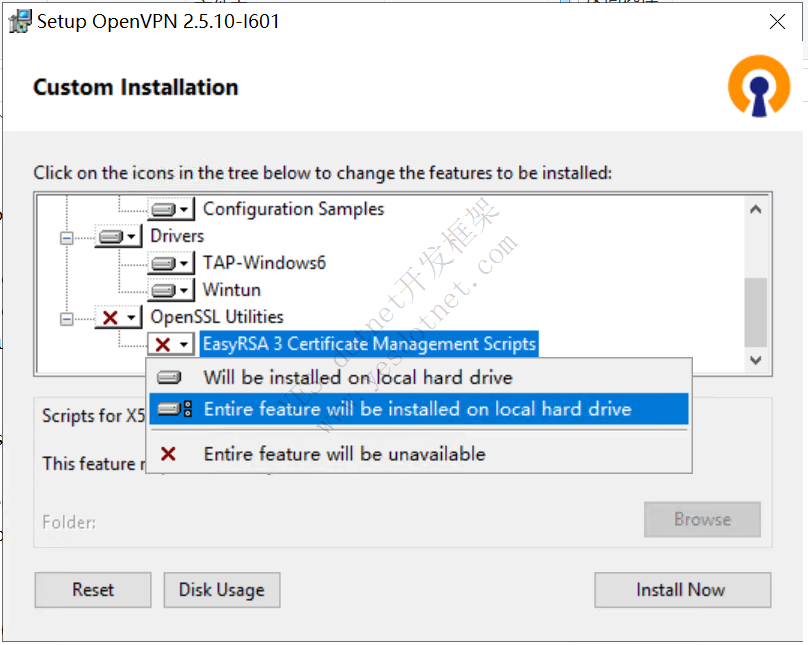The image size is (808, 645).
Task: Click the grayed-out Browse button
Action: (702, 519)
